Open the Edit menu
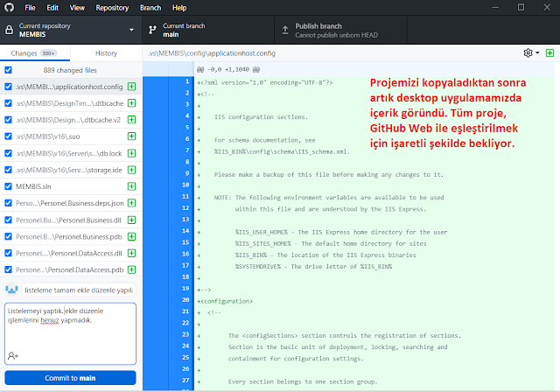 (52, 8)
